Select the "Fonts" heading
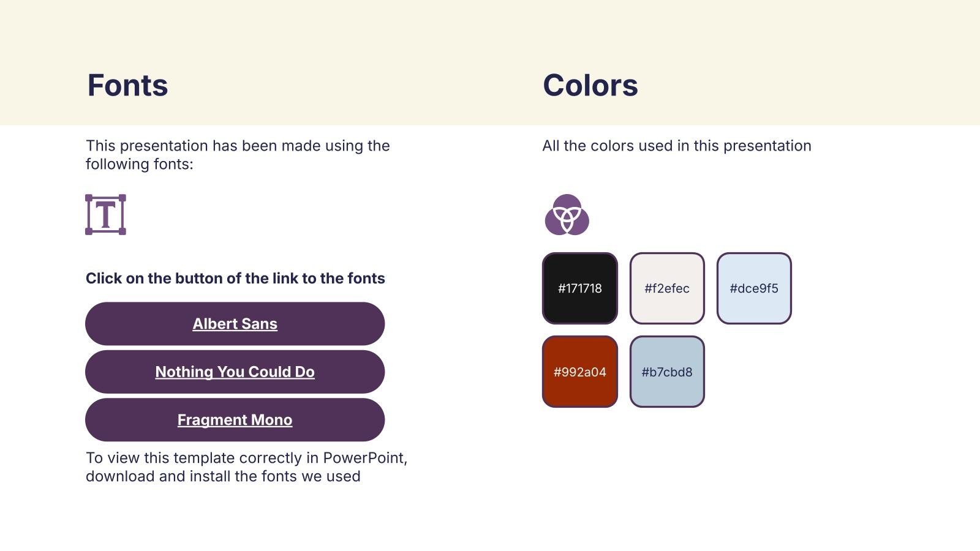Viewport: 980px width, 551px height. coord(127,85)
